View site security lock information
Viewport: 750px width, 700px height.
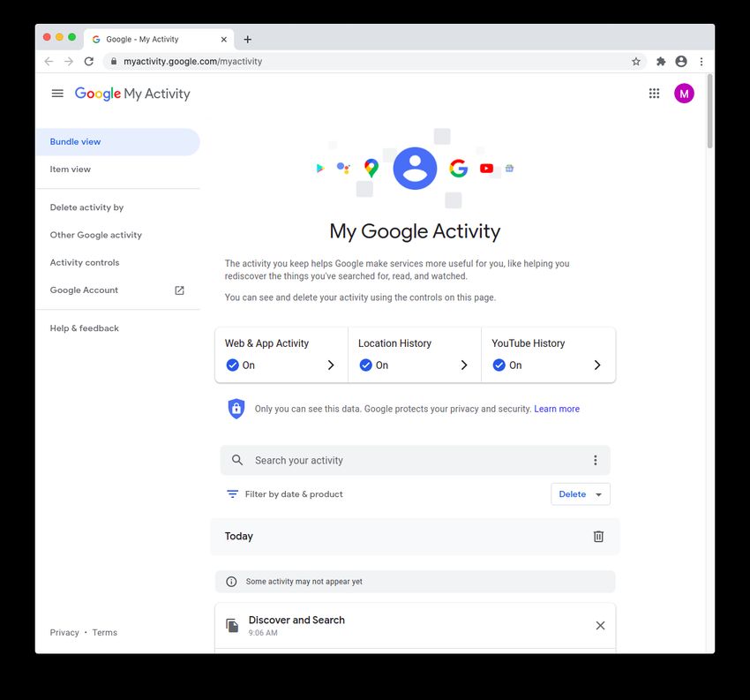tap(114, 61)
